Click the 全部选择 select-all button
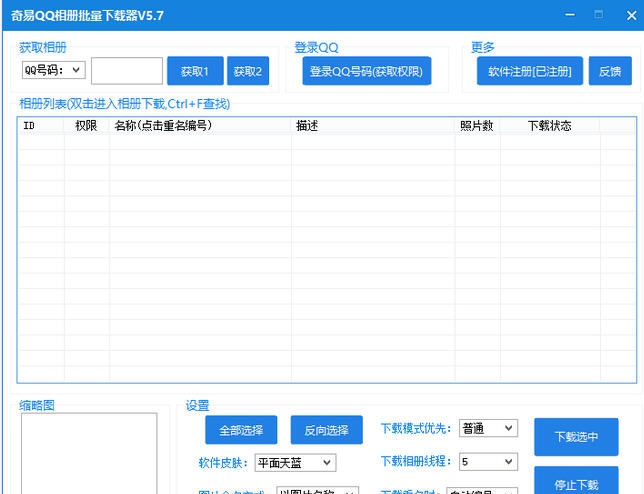 click(241, 430)
